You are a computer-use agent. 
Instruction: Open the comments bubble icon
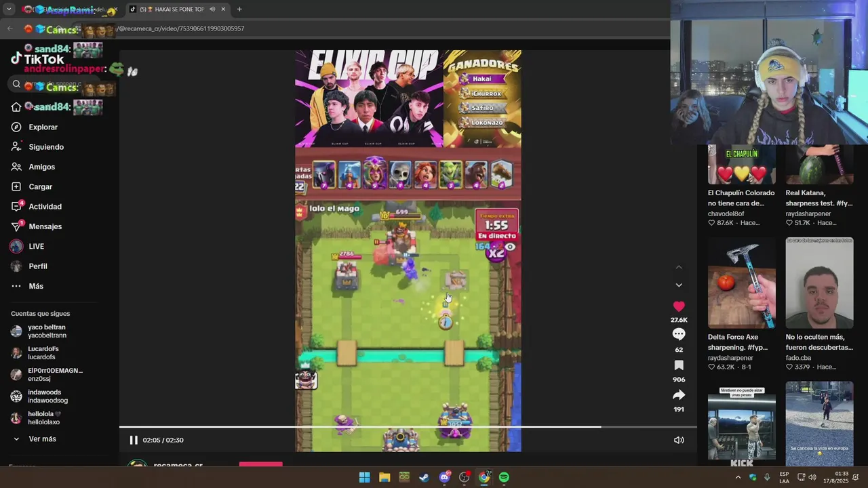[x=679, y=334]
